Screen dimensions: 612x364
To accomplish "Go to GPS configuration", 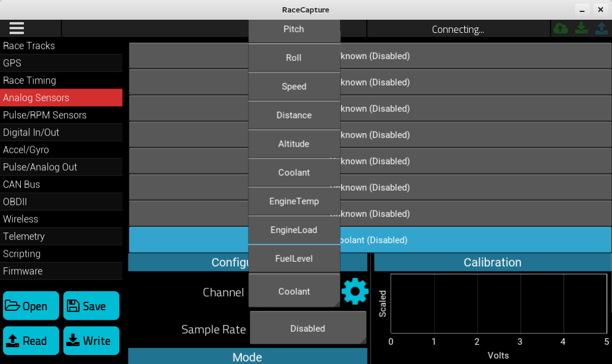I will tap(62, 63).
